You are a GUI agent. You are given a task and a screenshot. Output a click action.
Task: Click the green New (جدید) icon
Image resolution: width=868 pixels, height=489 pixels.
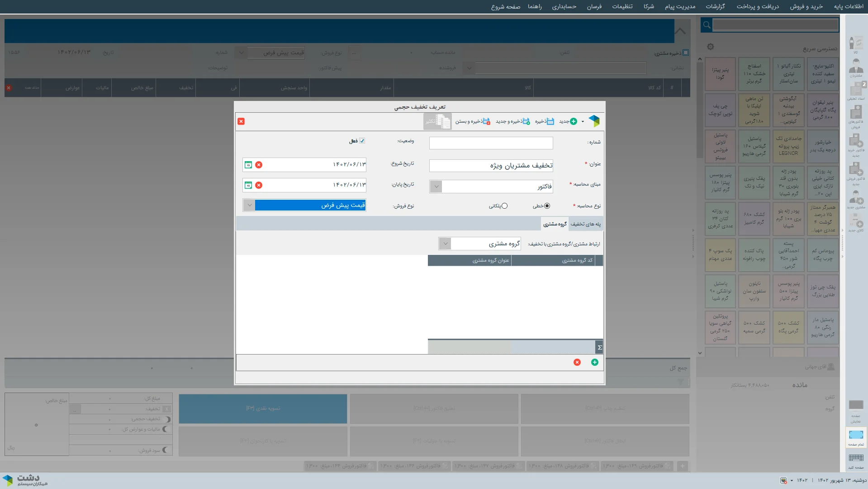point(573,121)
